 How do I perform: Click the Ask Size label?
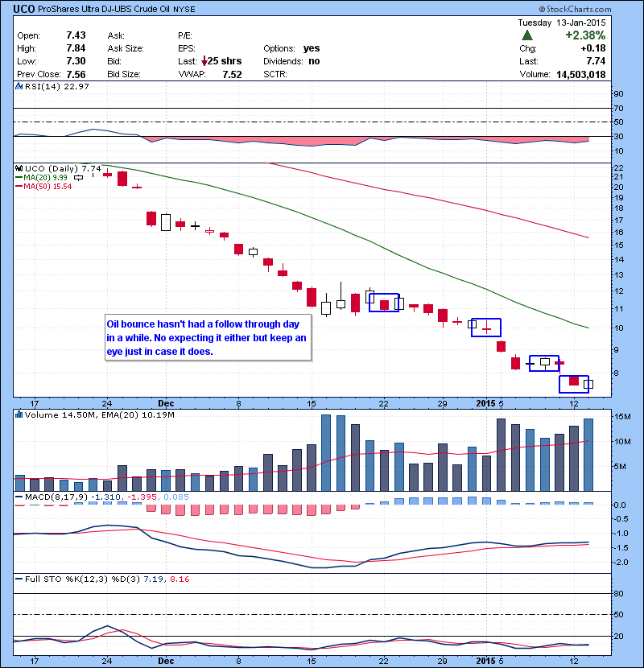126,48
